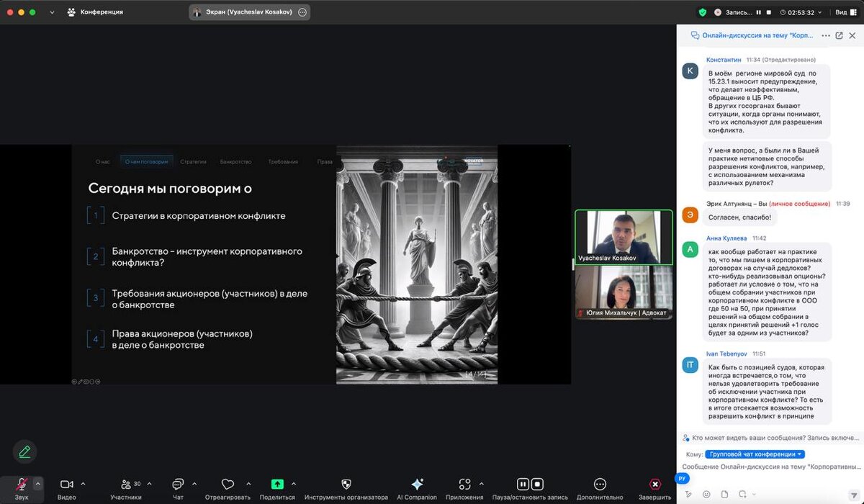The image size is (864, 504).
Task: Open options ellipsis on the Экран tab
Action: (302, 12)
